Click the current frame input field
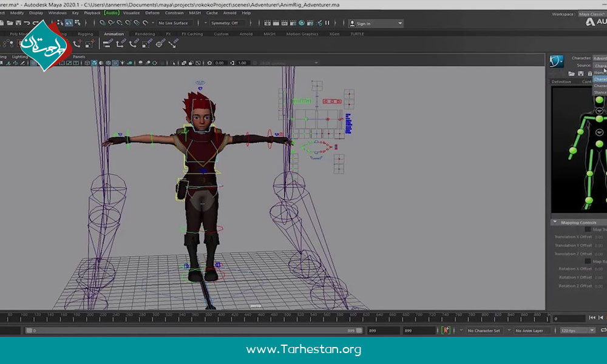The image size is (607, 364). 569,318
